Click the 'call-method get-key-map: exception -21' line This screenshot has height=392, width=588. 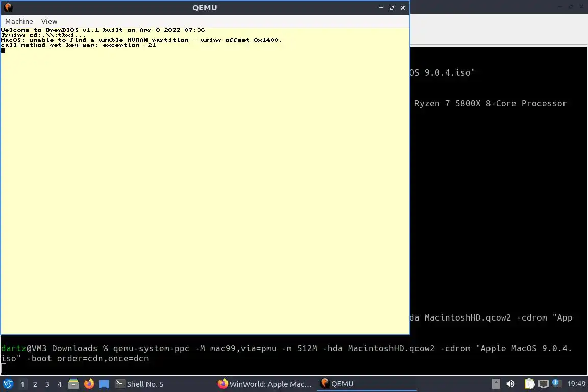coord(79,45)
